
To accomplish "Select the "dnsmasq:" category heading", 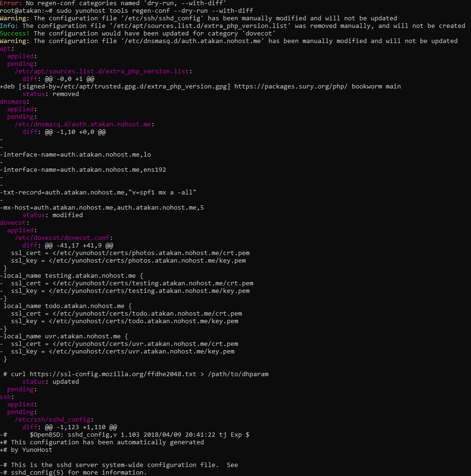I will click(x=15, y=102).
